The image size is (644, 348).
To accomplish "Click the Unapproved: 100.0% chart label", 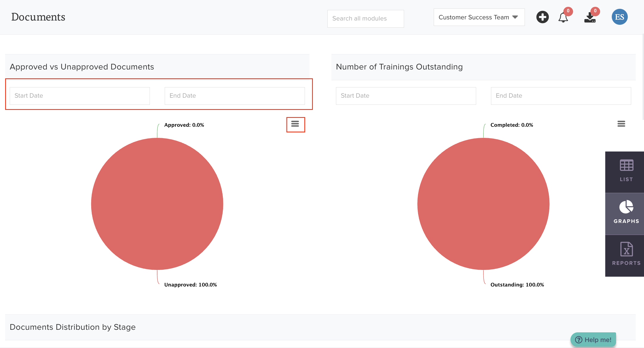I will (190, 285).
